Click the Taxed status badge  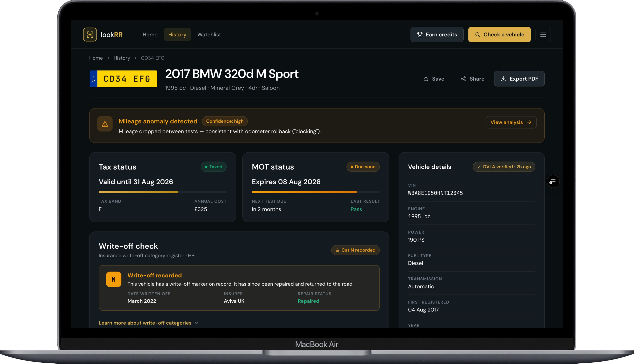click(x=213, y=167)
